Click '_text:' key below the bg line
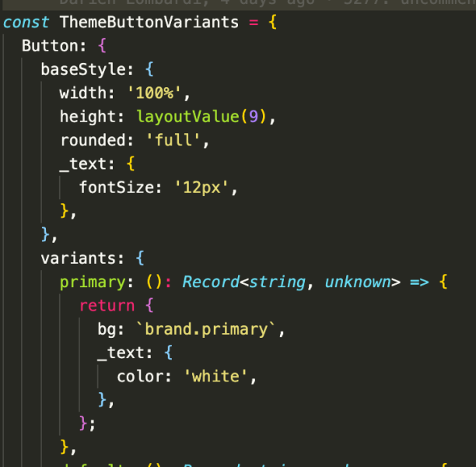476x467 pixels. (x=124, y=353)
